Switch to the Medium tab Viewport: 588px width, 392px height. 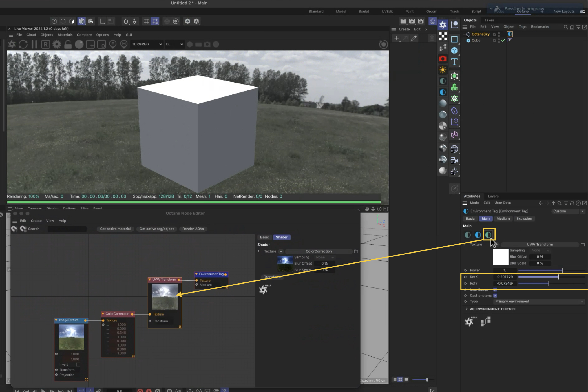coord(503,219)
